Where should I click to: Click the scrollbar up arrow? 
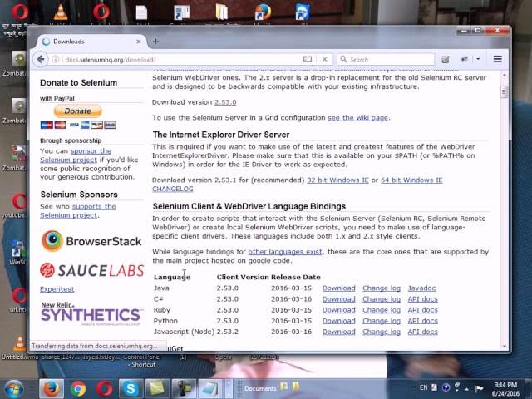pos(504,75)
